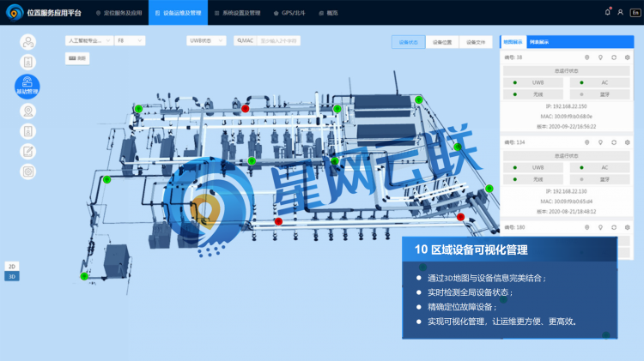Viewport: 644px width, 361px height.
Task: Click the 刷新 refresh button
Action: (77, 58)
